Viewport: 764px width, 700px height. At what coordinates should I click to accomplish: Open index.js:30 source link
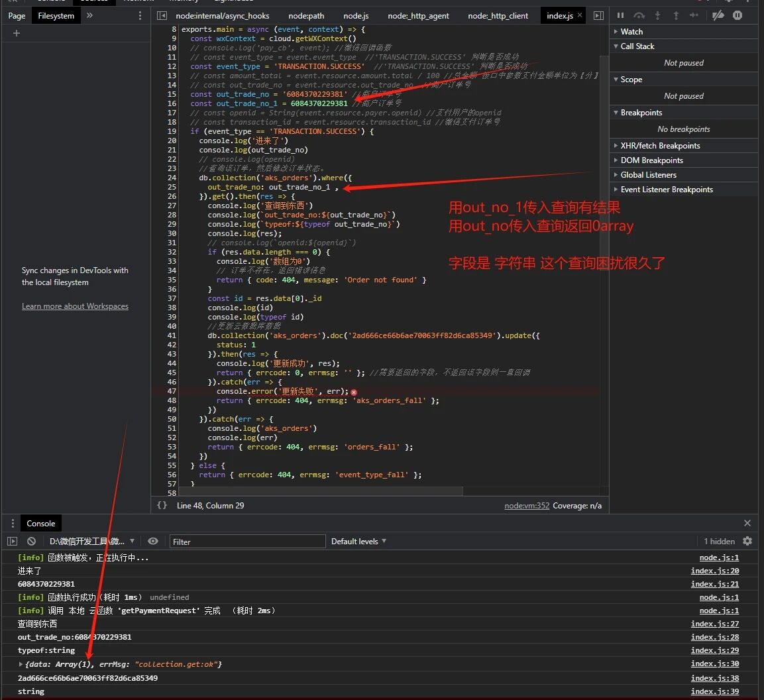(x=714, y=664)
